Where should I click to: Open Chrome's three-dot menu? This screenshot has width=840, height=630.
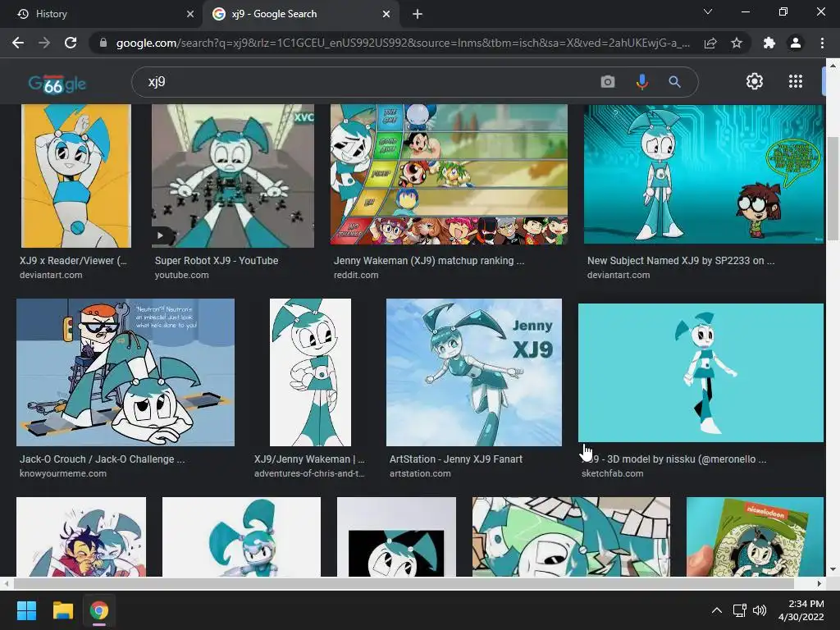click(x=822, y=43)
